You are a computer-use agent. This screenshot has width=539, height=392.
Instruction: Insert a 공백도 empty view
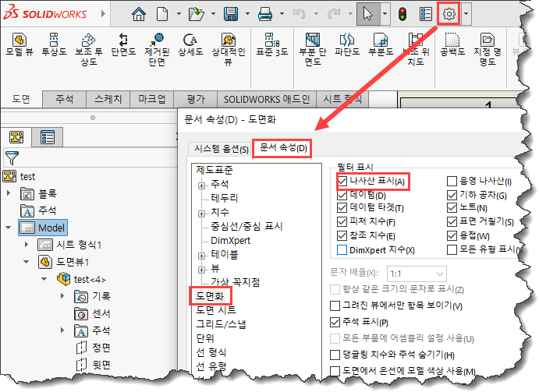point(452,44)
